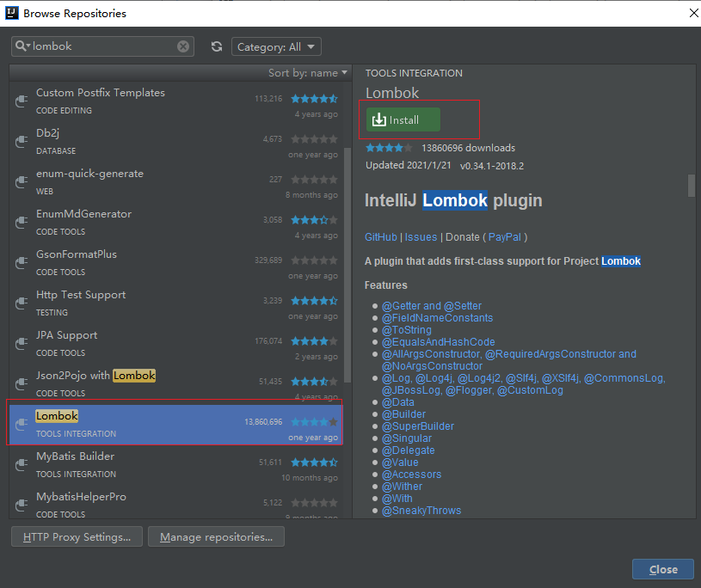Click the JPA Support plugin icon
Image resolution: width=701 pixels, height=588 pixels.
[22, 344]
